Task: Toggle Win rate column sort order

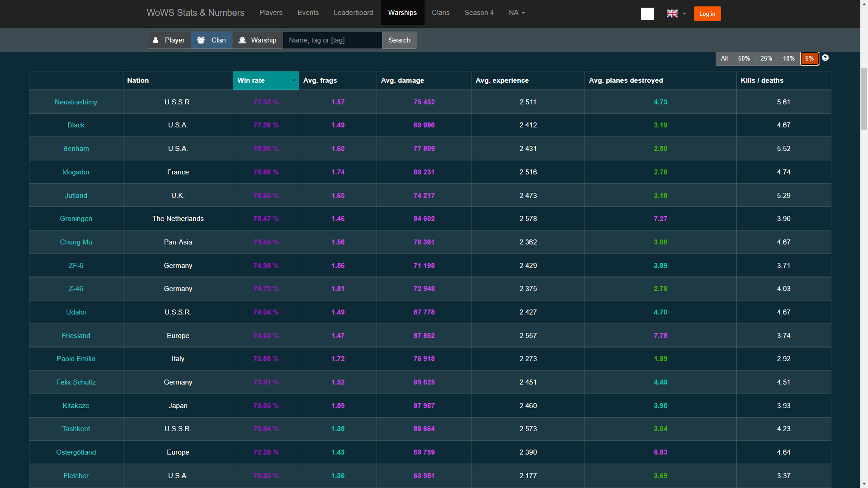Action: tap(266, 80)
